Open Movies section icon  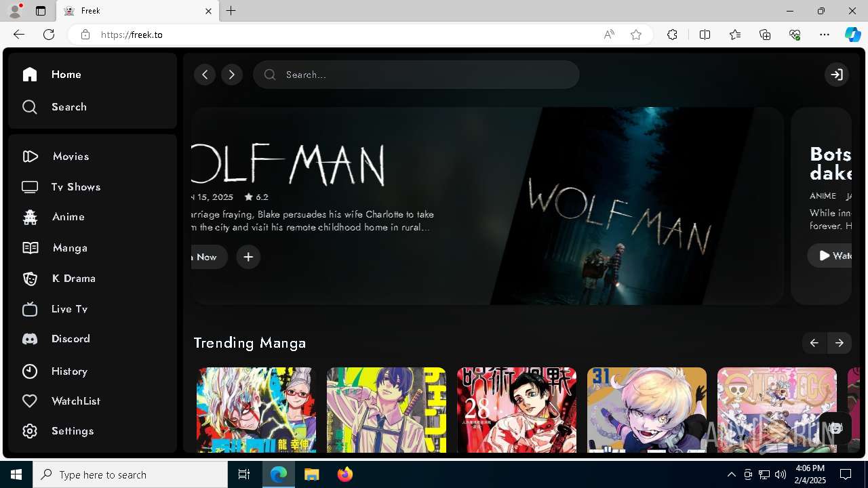pos(30,157)
